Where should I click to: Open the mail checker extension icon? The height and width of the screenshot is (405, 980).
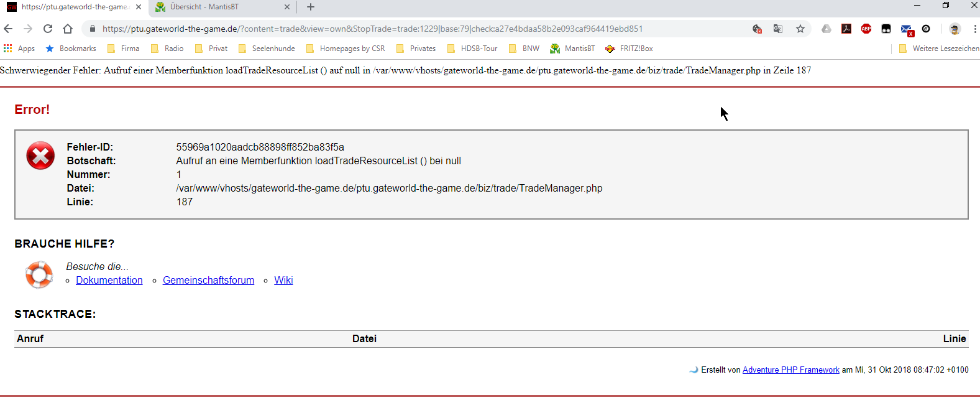(906, 29)
